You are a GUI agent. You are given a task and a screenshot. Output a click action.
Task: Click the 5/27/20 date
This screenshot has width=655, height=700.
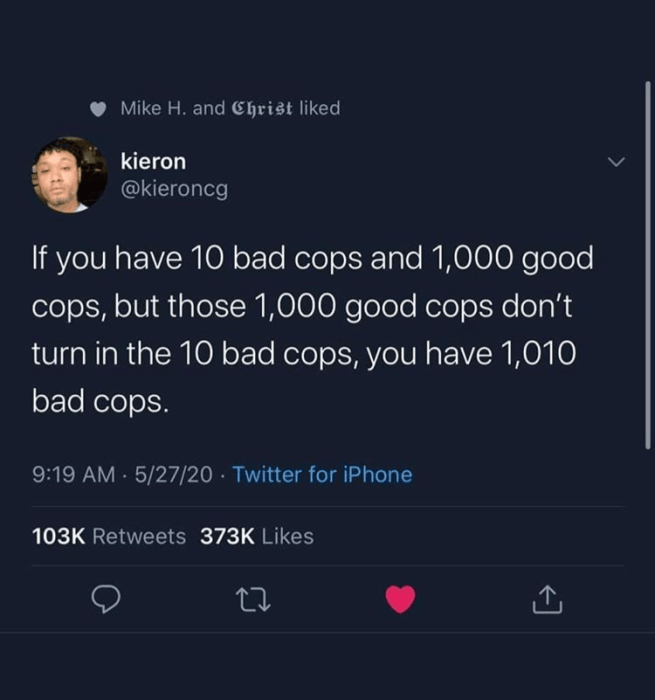tap(174, 475)
